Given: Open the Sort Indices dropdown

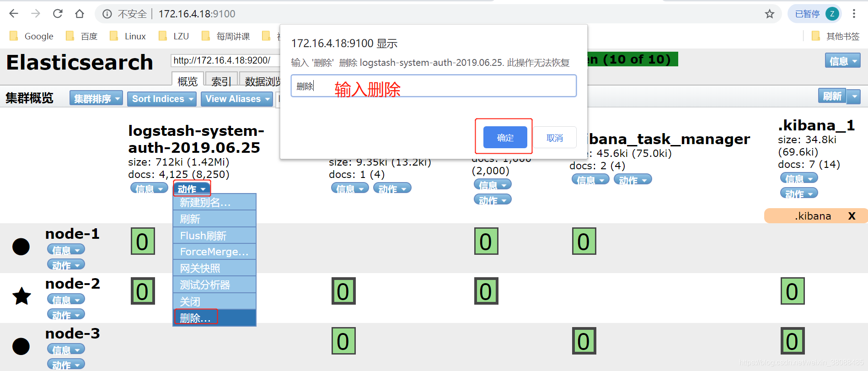Looking at the screenshot, I should tap(162, 98).
